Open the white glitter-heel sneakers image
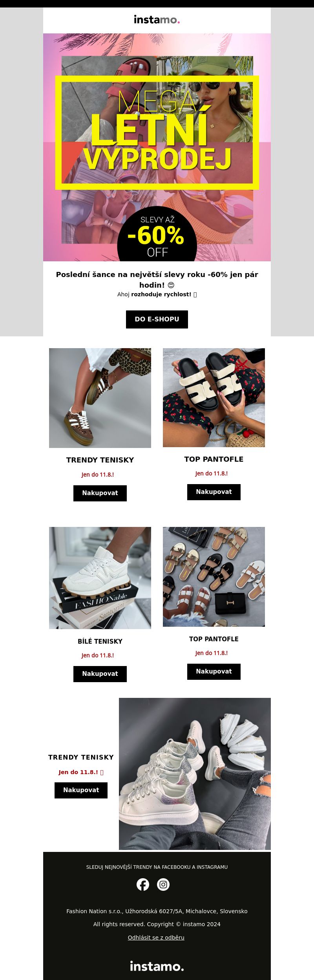The height and width of the screenshot is (980, 314). pyautogui.click(x=195, y=774)
